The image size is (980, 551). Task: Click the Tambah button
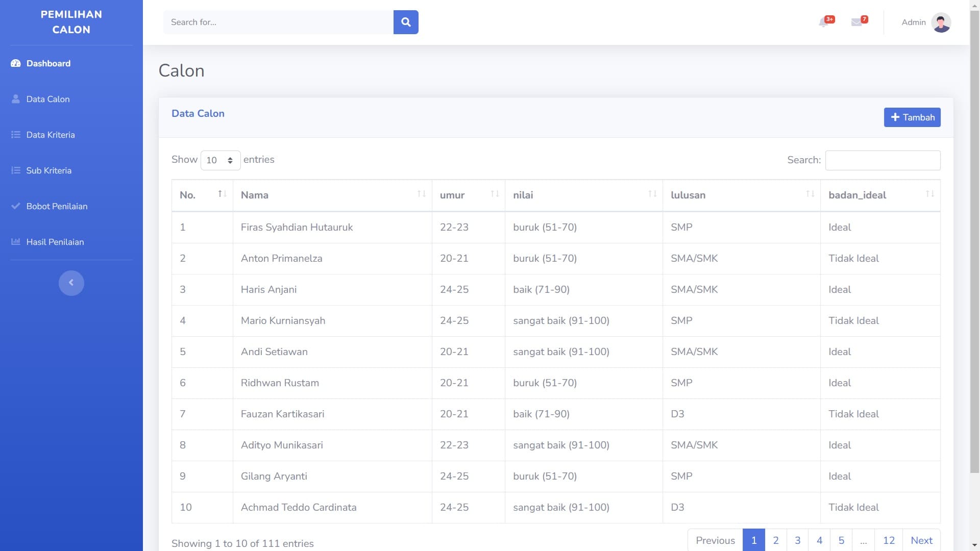pyautogui.click(x=912, y=117)
